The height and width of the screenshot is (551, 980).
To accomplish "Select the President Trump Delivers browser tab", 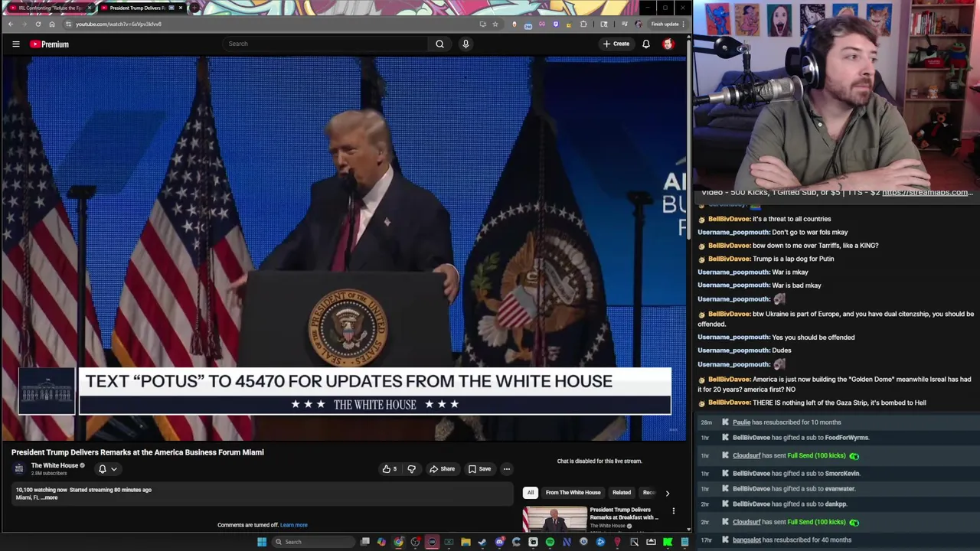I will 142,8.
